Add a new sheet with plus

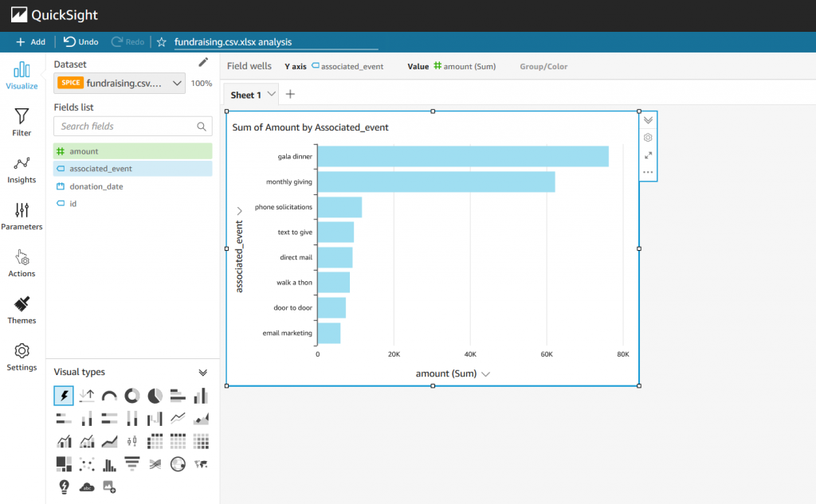290,94
